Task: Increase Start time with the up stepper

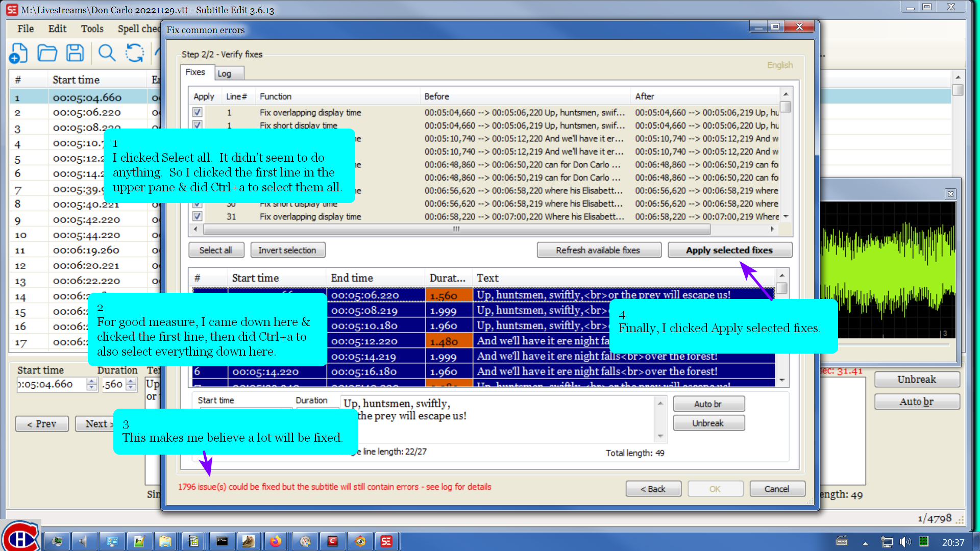Action: tap(92, 381)
